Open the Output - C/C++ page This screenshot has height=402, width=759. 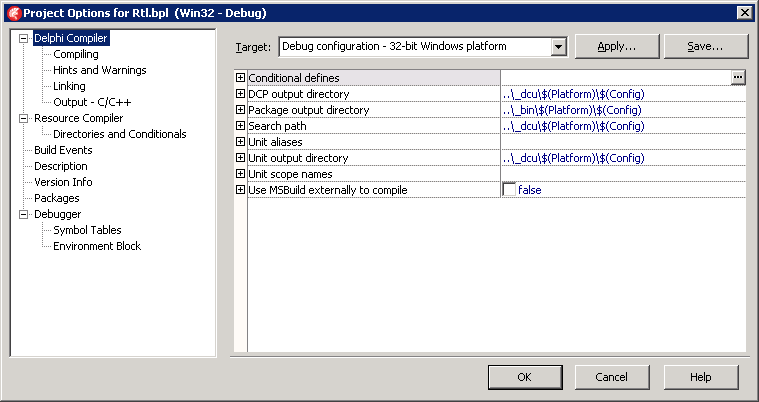tap(92, 102)
